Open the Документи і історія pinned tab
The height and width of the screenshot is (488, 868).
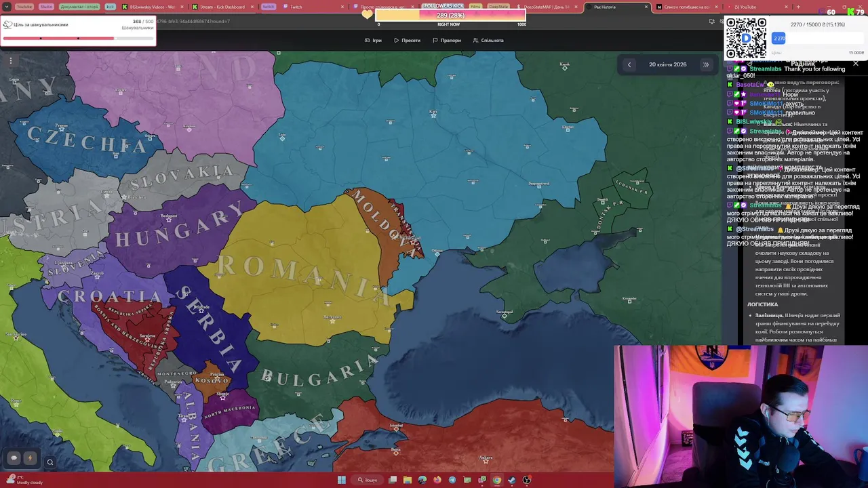click(79, 7)
